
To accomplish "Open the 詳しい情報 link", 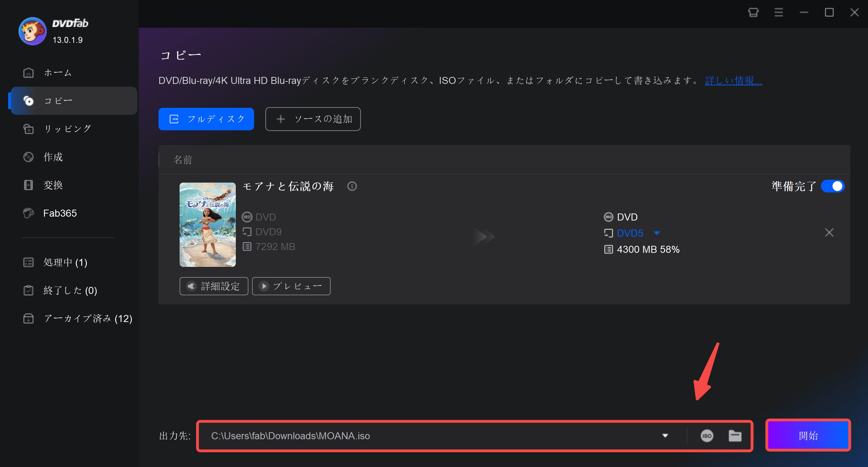I will [733, 81].
